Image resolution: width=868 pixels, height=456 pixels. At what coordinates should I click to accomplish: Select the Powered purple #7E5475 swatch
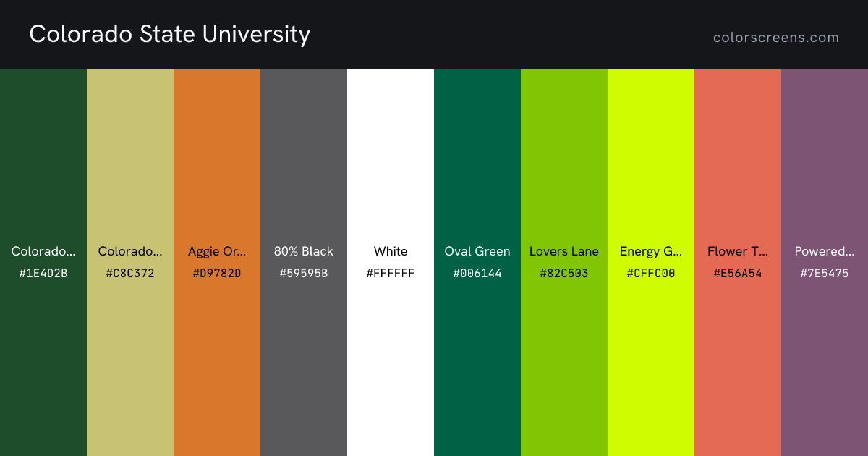(x=825, y=263)
